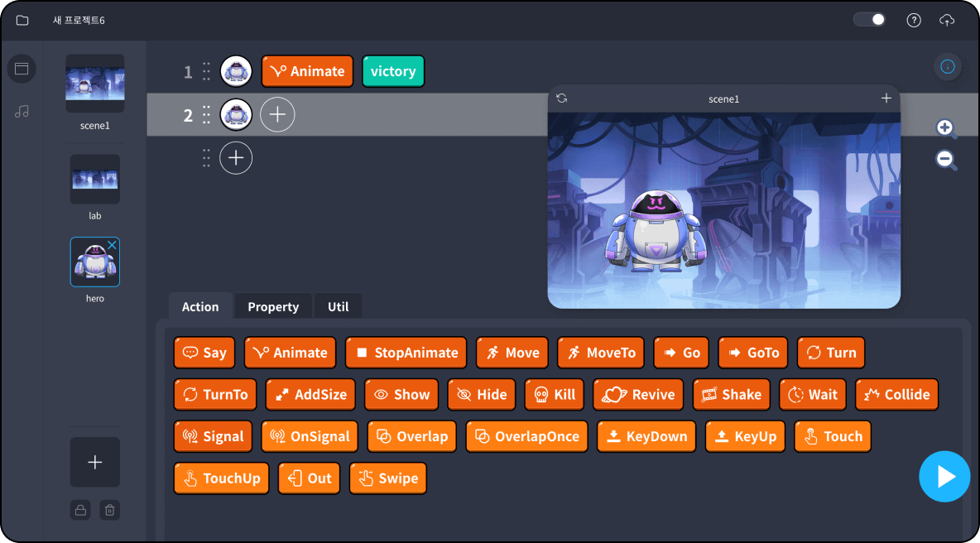Select the TurnTo block
This screenshot has height=543, width=980.
[215, 395]
